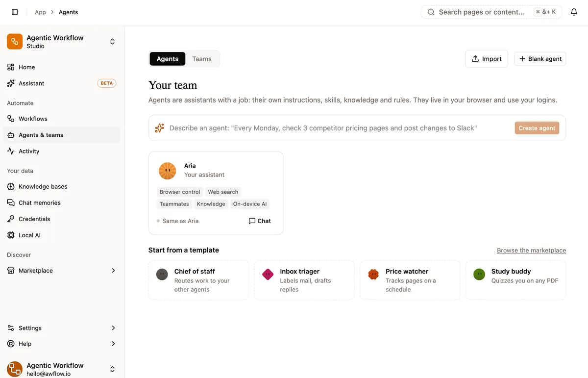Image resolution: width=588 pixels, height=378 pixels.
Task: Select the Price watcher template icon
Action: 373,275
